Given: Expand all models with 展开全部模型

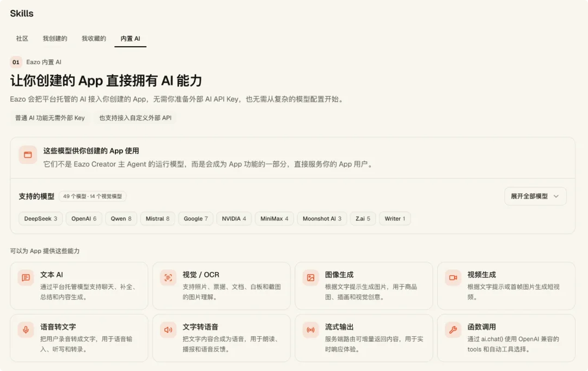Looking at the screenshot, I should [x=535, y=196].
